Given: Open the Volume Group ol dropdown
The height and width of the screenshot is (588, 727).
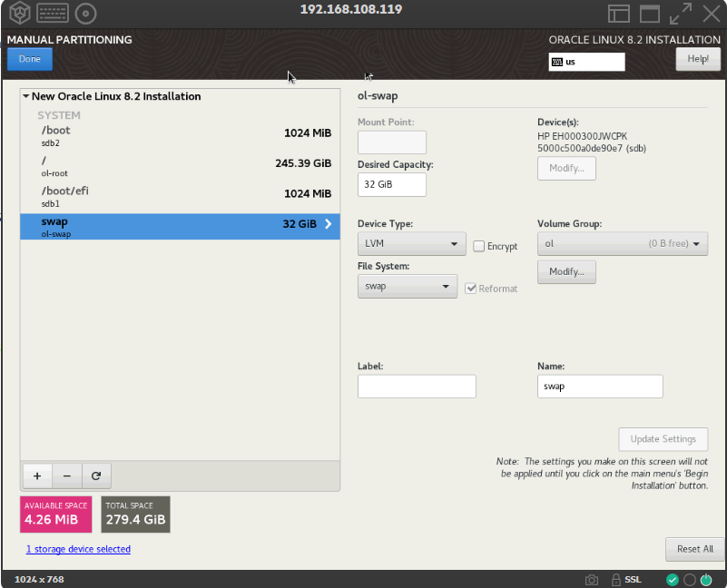Looking at the screenshot, I should pos(623,244).
